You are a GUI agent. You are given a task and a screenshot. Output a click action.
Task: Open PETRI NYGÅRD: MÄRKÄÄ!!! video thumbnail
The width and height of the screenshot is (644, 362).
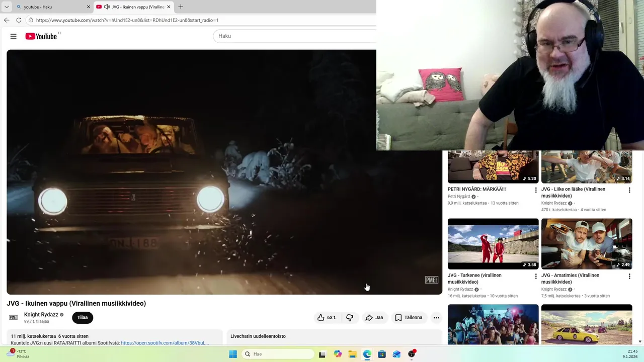click(x=493, y=167)
